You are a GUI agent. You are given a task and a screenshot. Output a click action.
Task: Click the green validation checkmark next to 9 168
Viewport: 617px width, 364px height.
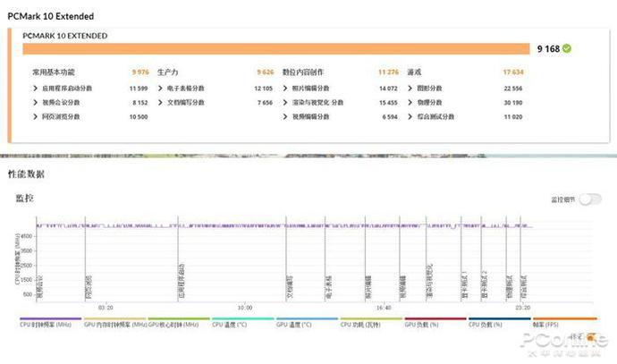(x=567, y=48)
